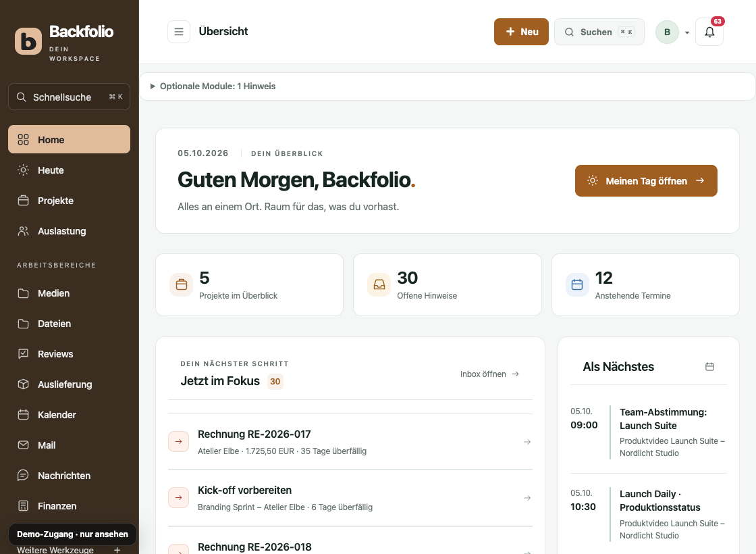Open the Schnellsuche search field

[69, 97]
